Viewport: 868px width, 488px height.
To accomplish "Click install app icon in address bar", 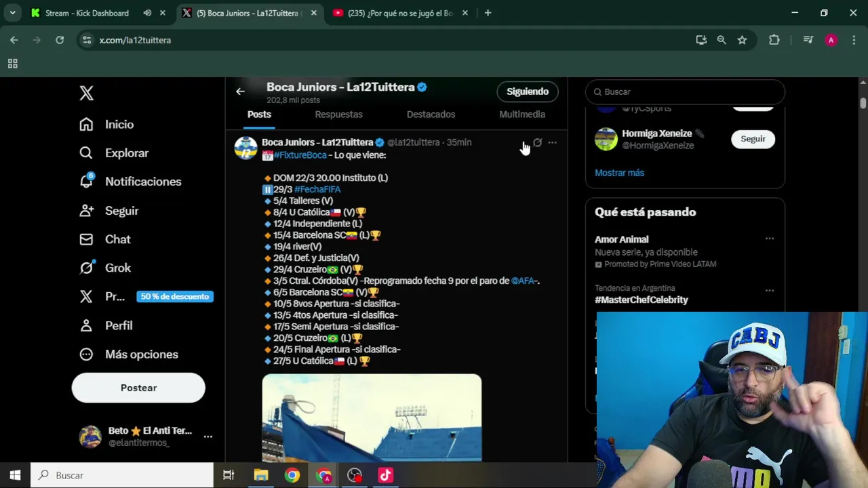I will click(701, 40).
